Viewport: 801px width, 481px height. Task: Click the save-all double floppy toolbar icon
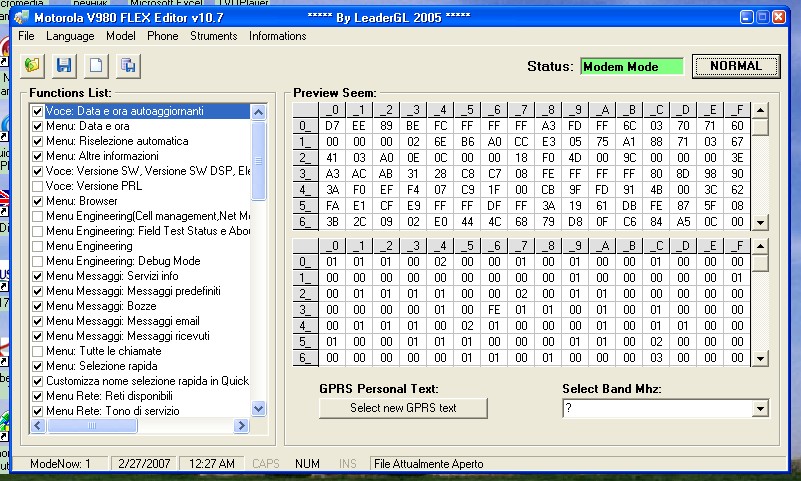pos(128,66)
